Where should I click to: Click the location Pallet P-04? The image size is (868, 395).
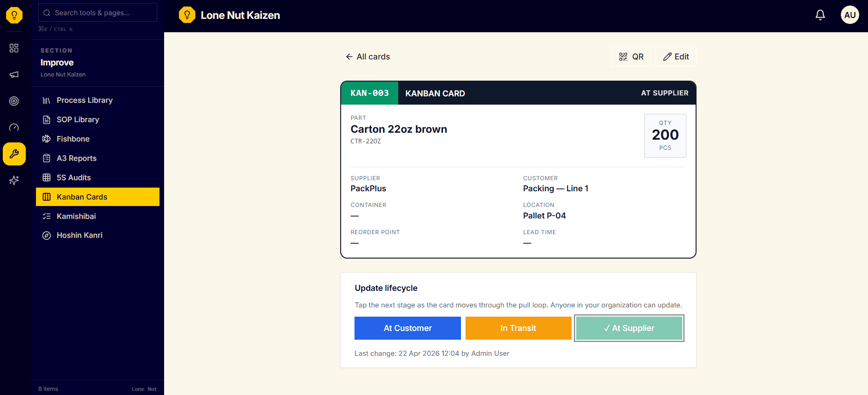(x=544, y=216)
